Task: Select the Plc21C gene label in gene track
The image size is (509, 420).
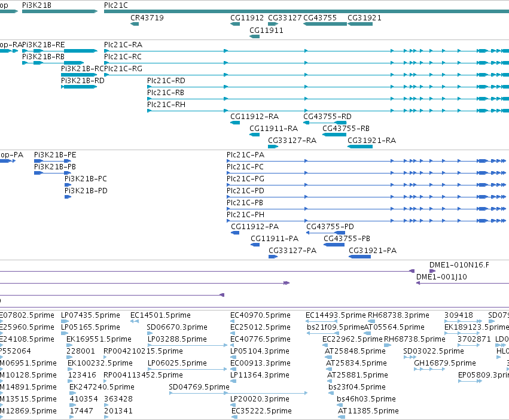Action: click(116, 5)
